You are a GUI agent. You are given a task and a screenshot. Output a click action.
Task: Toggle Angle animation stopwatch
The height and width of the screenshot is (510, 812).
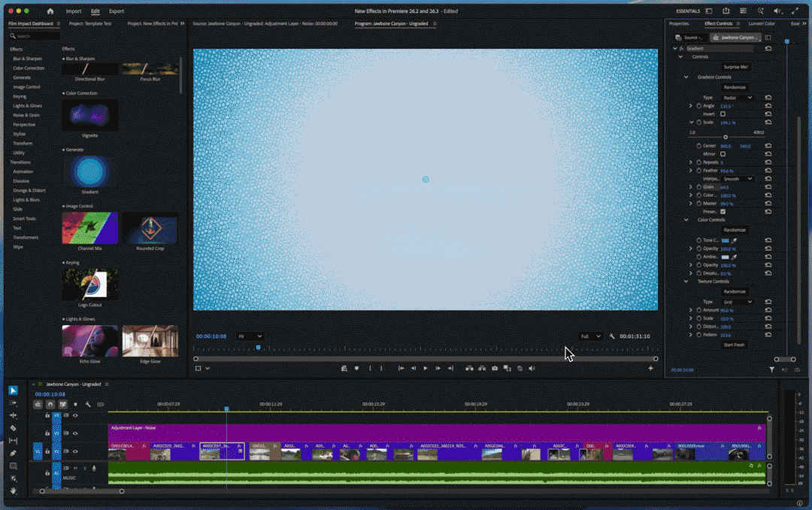click(698, 106)
